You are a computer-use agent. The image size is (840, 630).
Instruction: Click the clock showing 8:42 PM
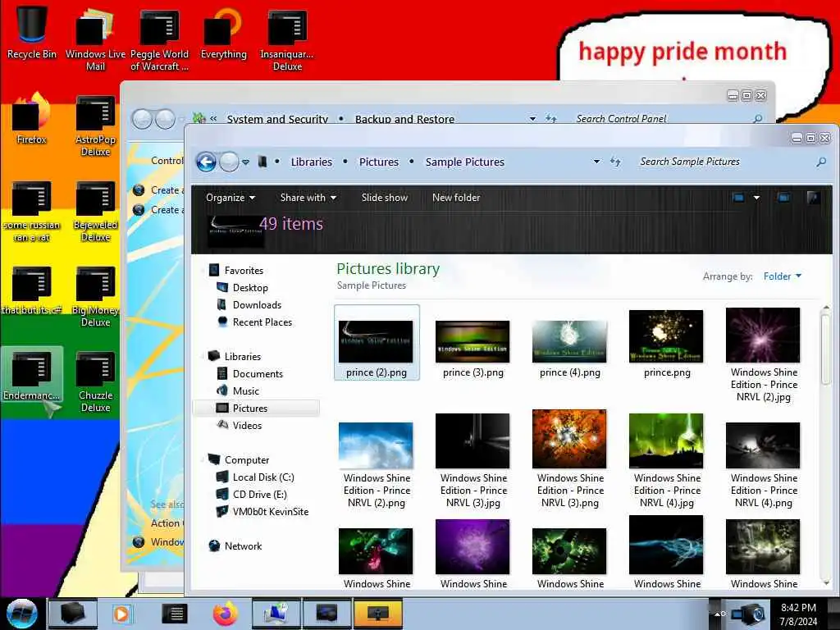[798, 608]
